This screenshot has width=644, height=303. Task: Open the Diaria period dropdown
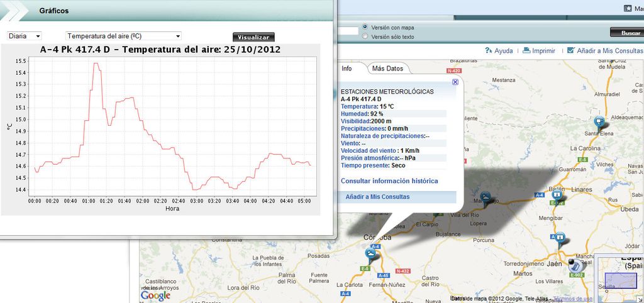[x=25, y=36]
